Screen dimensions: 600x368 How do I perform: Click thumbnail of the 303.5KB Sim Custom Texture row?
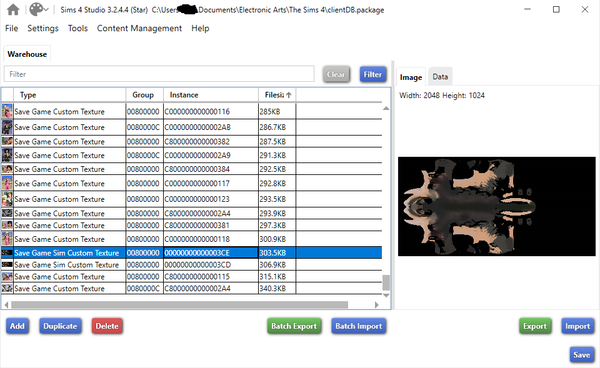click(x=7, y=252)
